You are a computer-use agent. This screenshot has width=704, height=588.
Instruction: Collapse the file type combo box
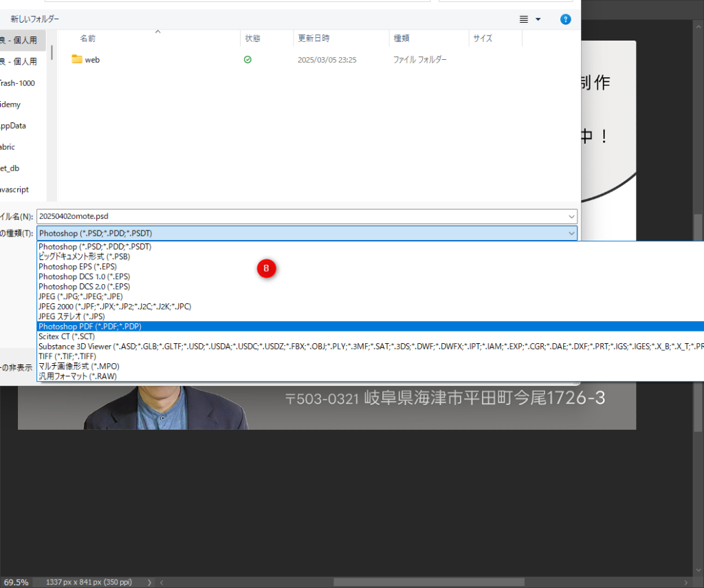(x=571, y=233)
